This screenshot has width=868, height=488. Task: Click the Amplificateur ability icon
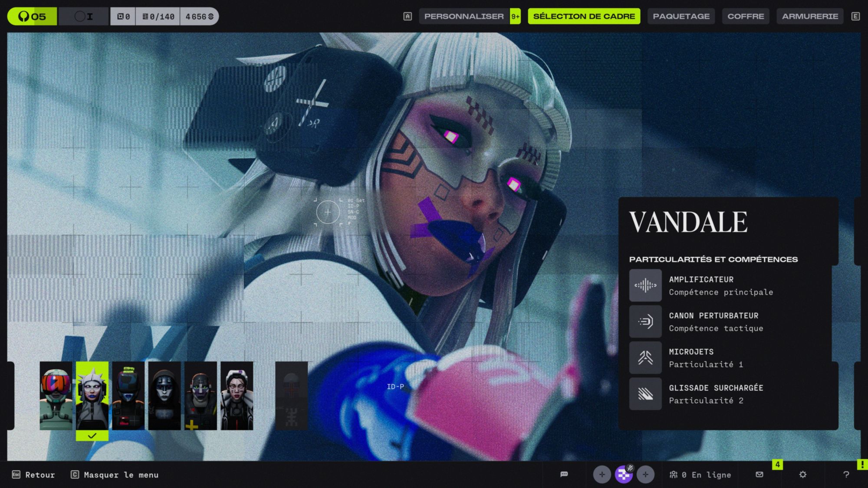tap(645, 285)
